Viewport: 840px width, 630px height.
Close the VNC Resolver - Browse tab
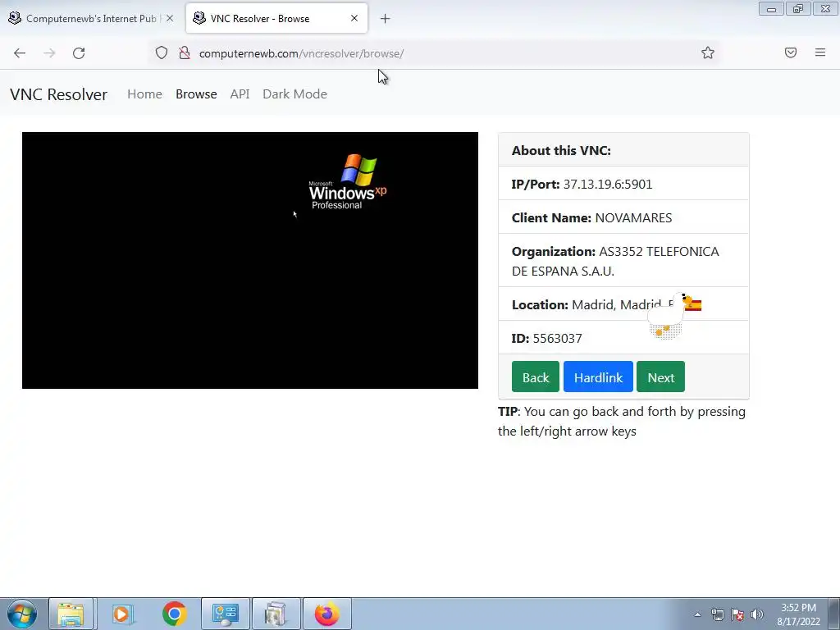pos(354,18)
